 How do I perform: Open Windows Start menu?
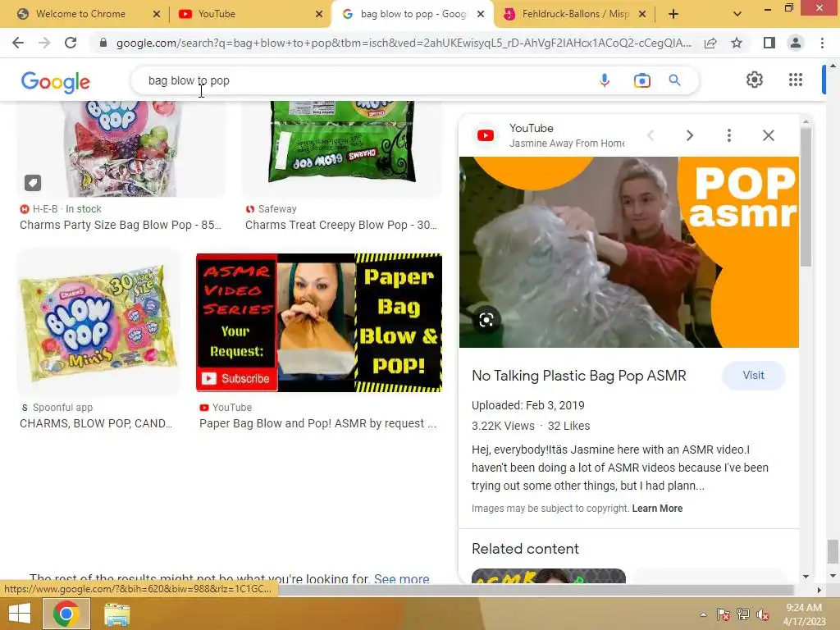(20, 614)
